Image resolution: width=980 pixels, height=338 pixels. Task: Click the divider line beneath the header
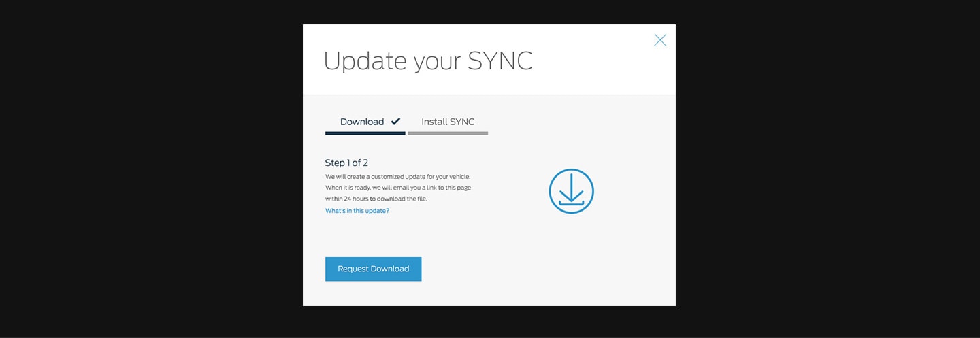tap(489, 95)
